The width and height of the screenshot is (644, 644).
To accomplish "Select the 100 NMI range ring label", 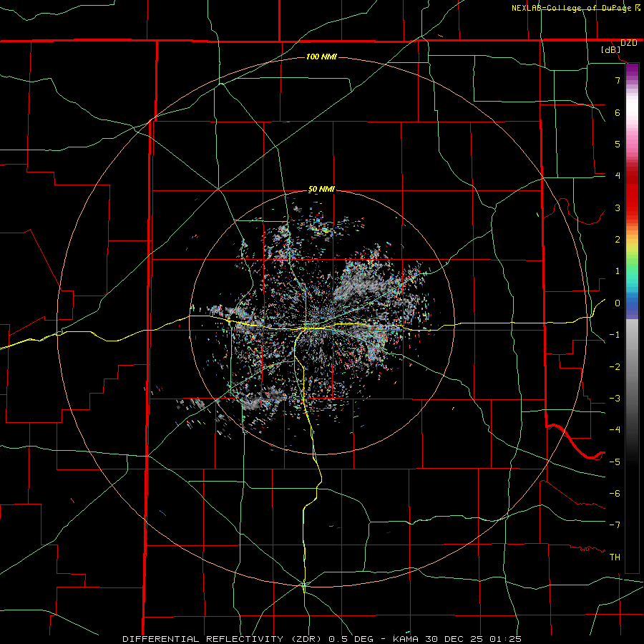I will 321,57.
